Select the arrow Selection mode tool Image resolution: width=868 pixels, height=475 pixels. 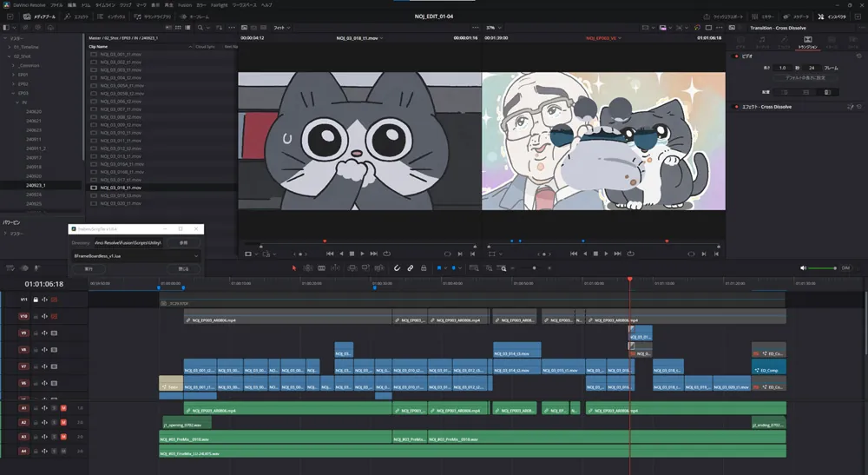click(294, 268)
